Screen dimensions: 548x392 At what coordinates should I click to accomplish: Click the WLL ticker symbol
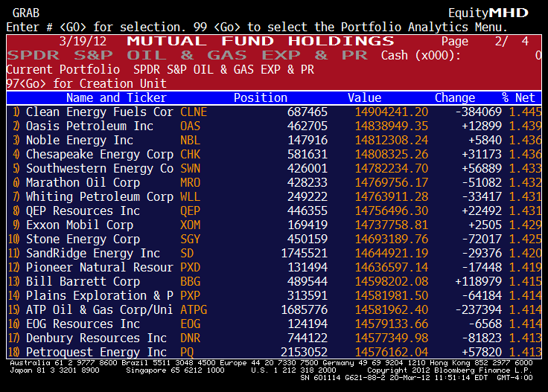[190, 196]
